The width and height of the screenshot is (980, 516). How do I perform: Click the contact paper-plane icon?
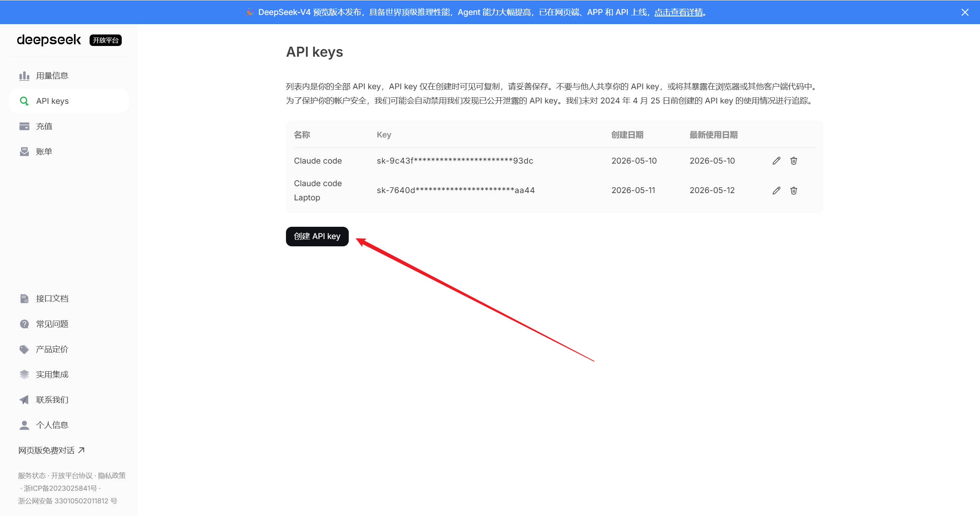tap(24, 400)
